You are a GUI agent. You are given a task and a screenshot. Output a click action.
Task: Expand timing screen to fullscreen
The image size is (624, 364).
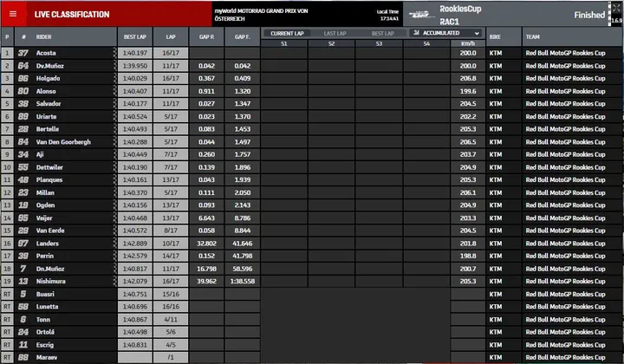[618, 6]
